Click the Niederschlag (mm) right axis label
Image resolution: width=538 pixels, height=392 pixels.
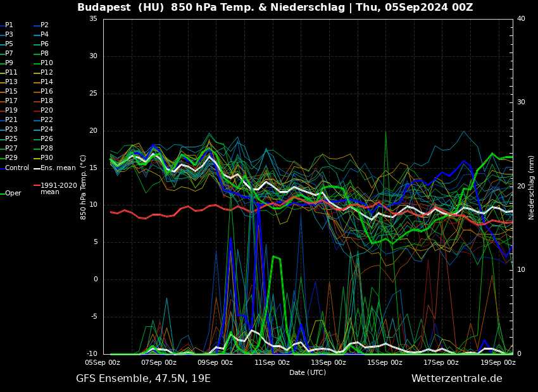[x=532, y=187]
